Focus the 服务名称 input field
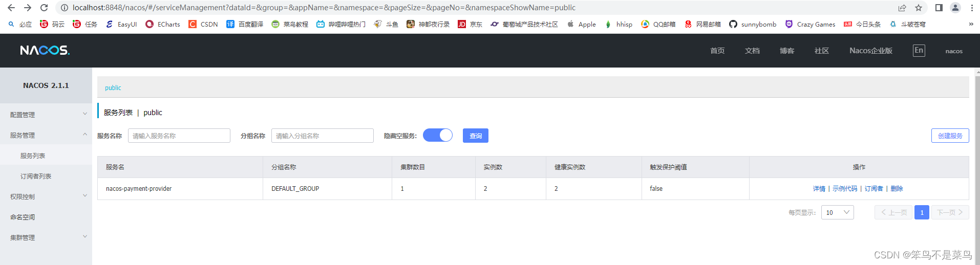Viewport: 980px width, 265px height. [x=179, y=136]
